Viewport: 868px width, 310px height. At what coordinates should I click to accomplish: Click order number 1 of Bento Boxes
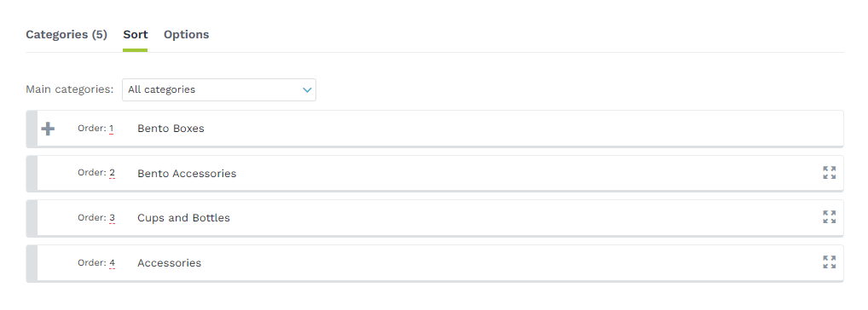tap(111, 129)
